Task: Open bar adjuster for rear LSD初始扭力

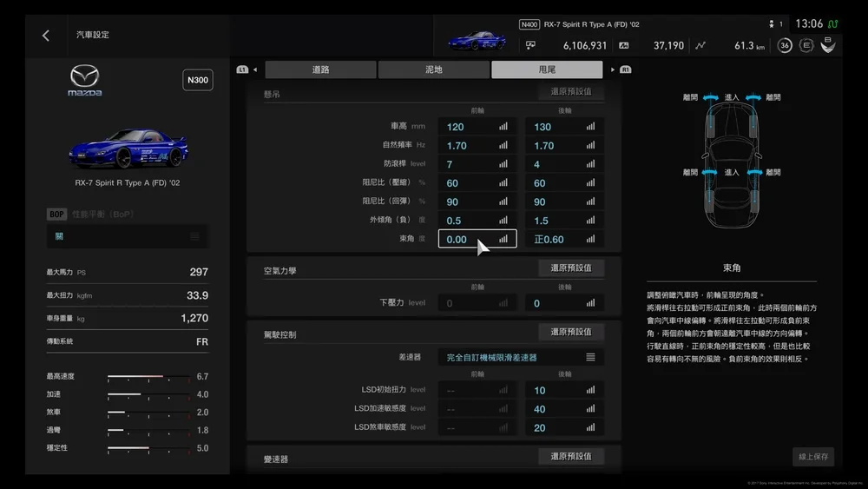Action: point(590,391)
